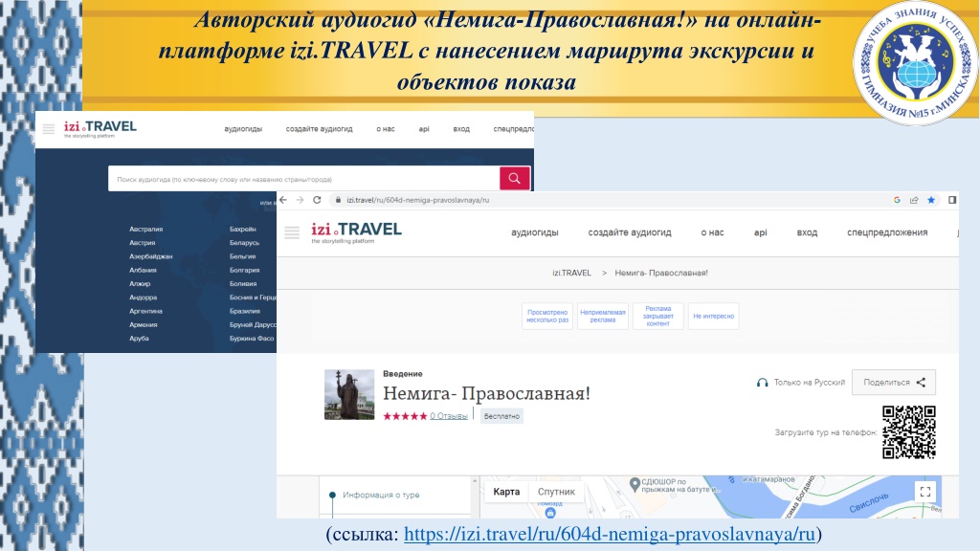The width and height of the screenshot is (980, 551).
Task: Select Информация о туре in tour list
Action: coord(381,495)
